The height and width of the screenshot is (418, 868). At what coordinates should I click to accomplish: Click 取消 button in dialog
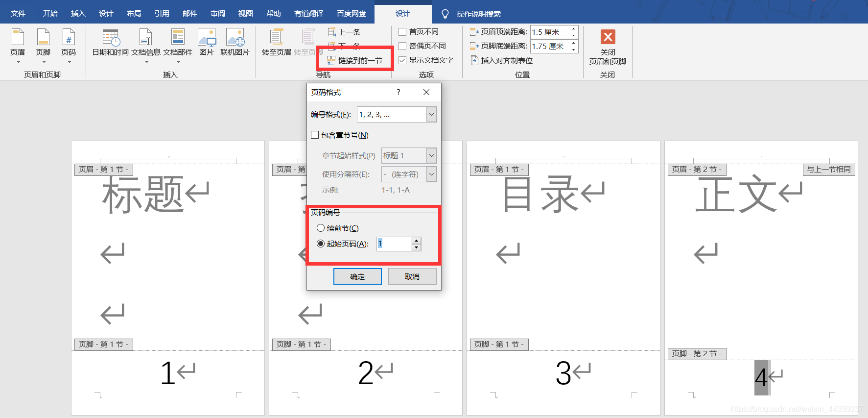[412, 276]
